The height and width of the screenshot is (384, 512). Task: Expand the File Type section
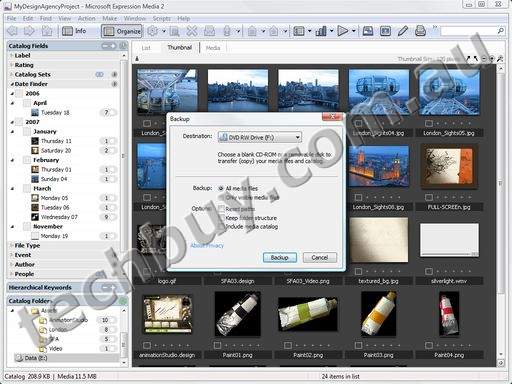pos(12,245)
